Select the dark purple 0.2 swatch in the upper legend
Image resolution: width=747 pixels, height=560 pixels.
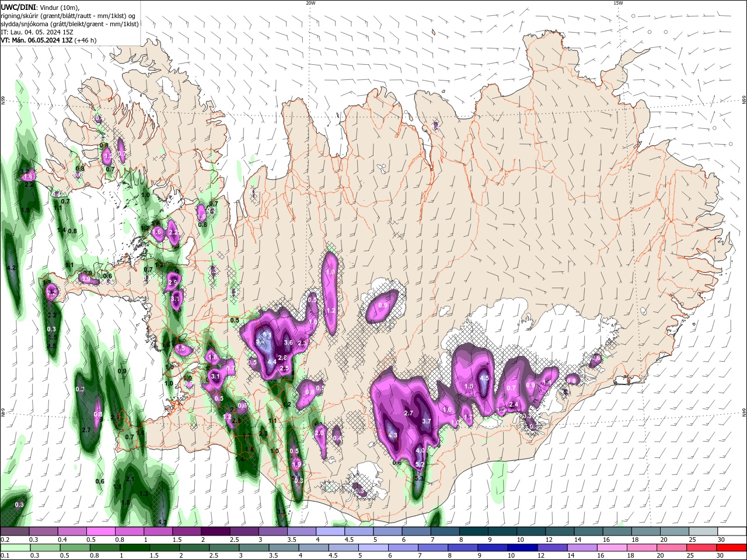tap(15, 531)
